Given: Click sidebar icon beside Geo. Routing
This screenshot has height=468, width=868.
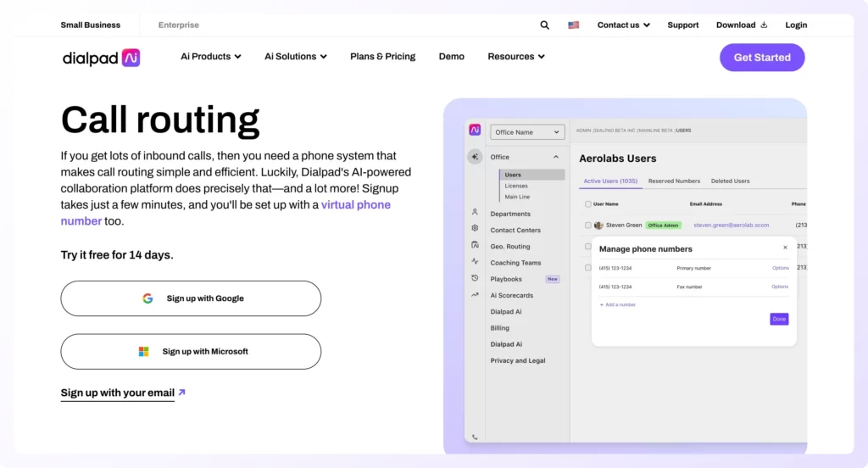Looking at the screenshot, I should click(475, 245).
